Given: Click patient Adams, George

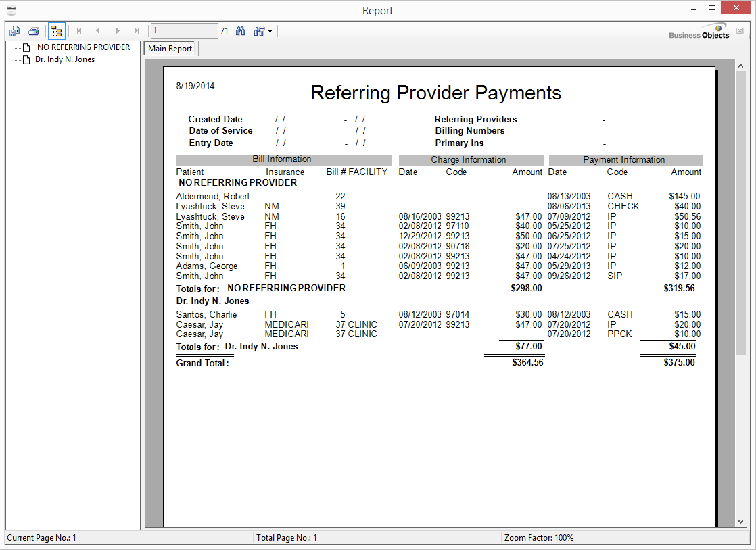Looking at the screenshot, I should tap(207, 266).
